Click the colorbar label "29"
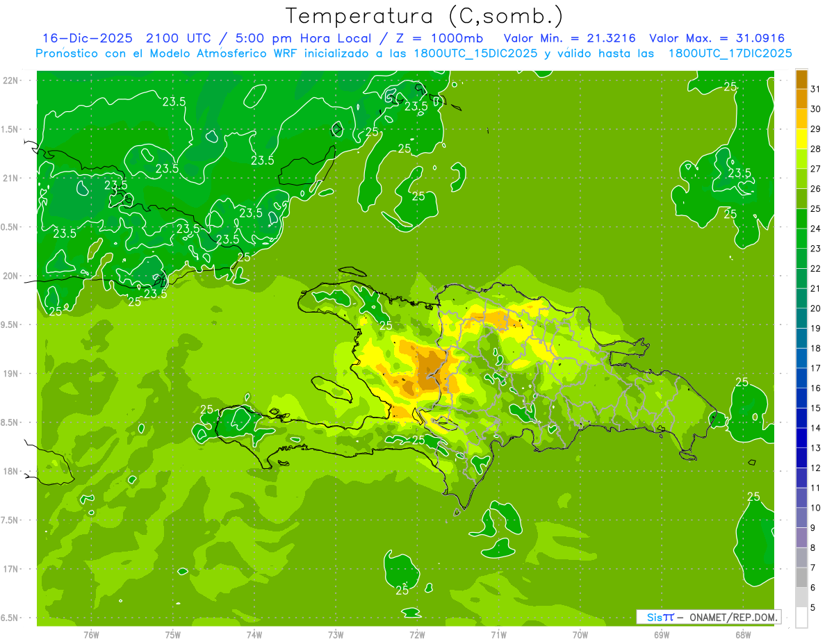Image resolution: width=834 pixels, height=644 pixels. [x=815, y=129]
